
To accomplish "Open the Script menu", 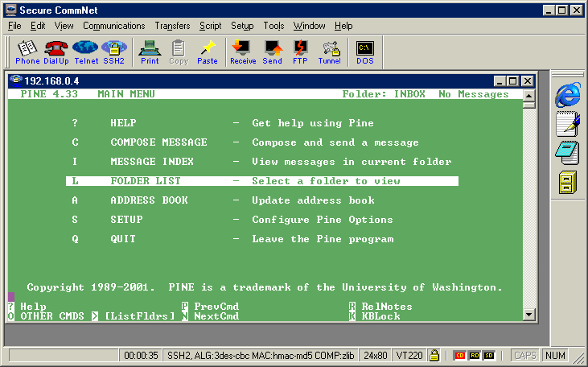I will pyautogui.click(x=211, y=26).
